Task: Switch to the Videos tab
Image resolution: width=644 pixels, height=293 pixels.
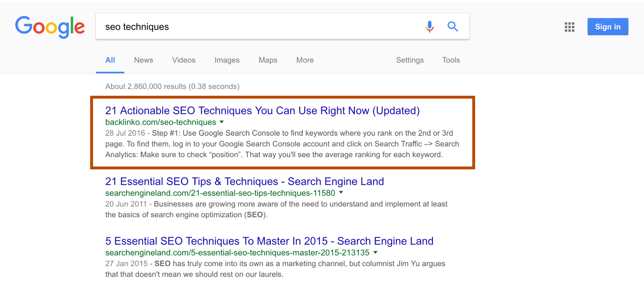Action: [184, 60]
